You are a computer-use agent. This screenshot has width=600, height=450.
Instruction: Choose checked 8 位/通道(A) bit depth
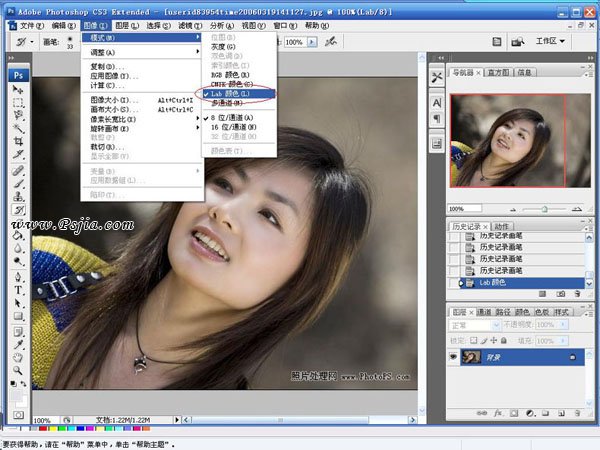point(238,117)
